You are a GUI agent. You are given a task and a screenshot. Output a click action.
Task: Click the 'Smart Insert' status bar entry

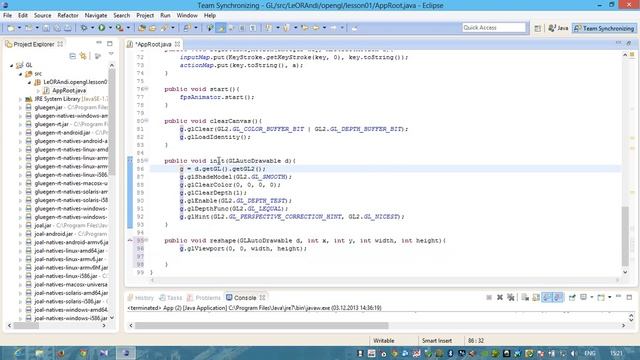click(x=437, y=340)
